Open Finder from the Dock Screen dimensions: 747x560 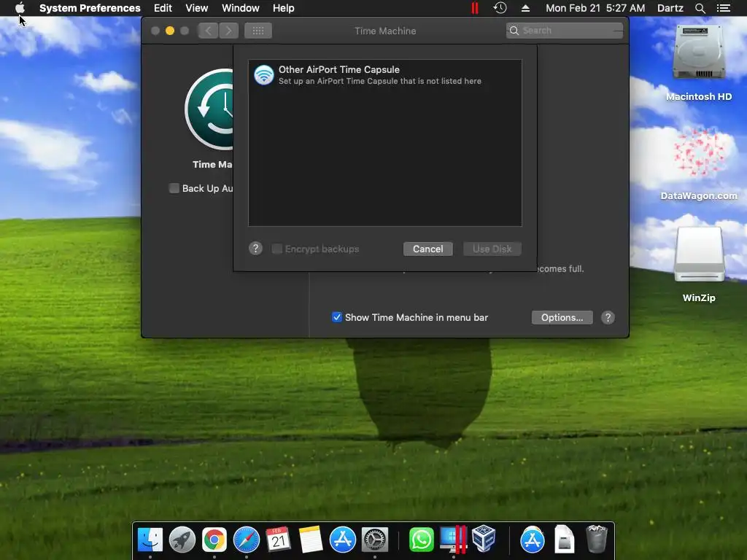click(150, 540)
